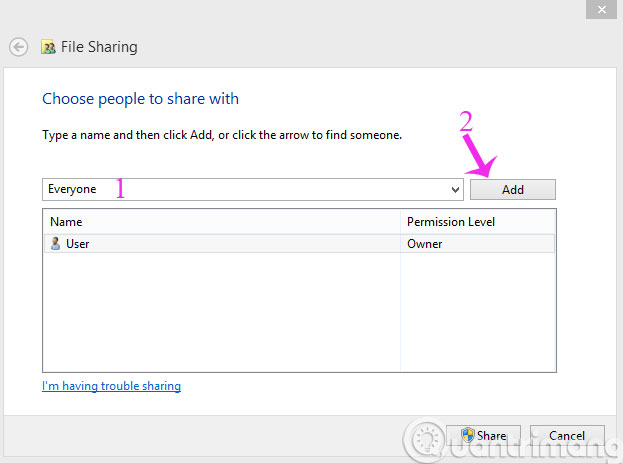Image resolution: width=624 pixels, height=464 pixels.
Task: Click the shield icon on Share button
Action: tap(467, 435)
